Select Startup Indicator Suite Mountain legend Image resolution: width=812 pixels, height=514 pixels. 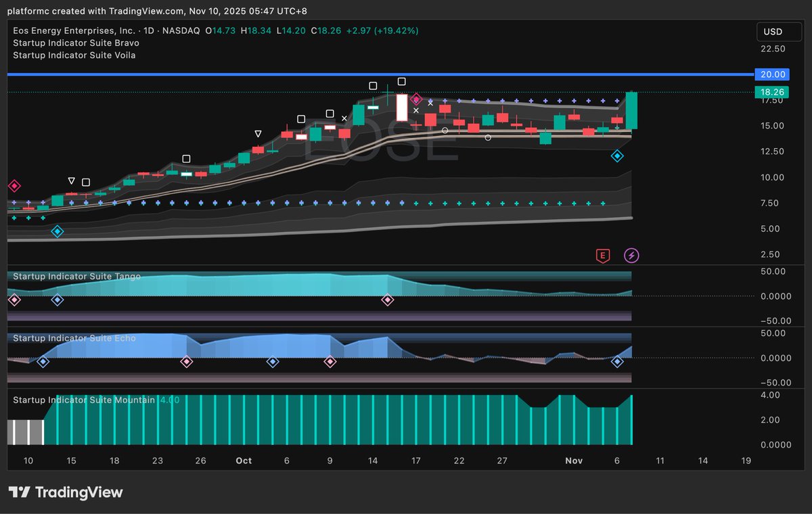click(x=84, y=400)
